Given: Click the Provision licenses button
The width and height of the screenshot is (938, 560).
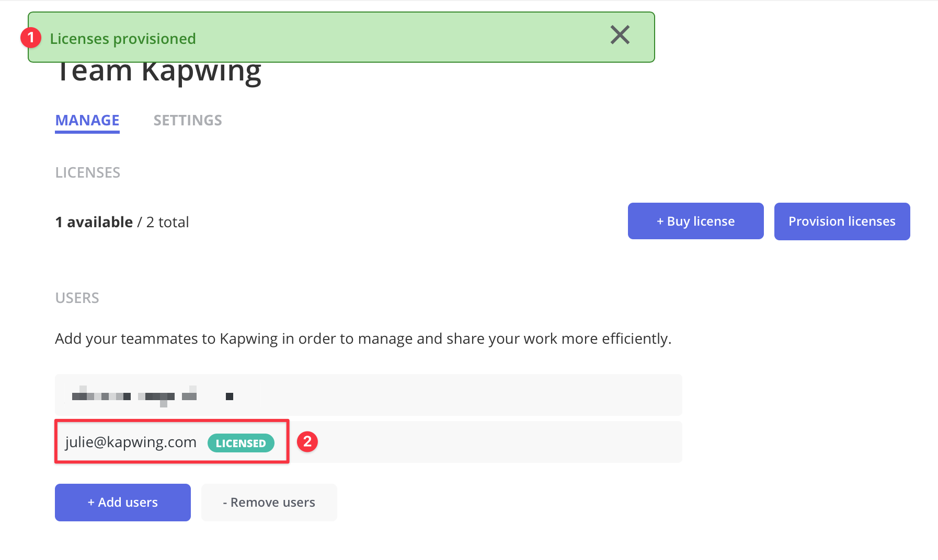Looking at the screenshot, I should coord(841,221).
